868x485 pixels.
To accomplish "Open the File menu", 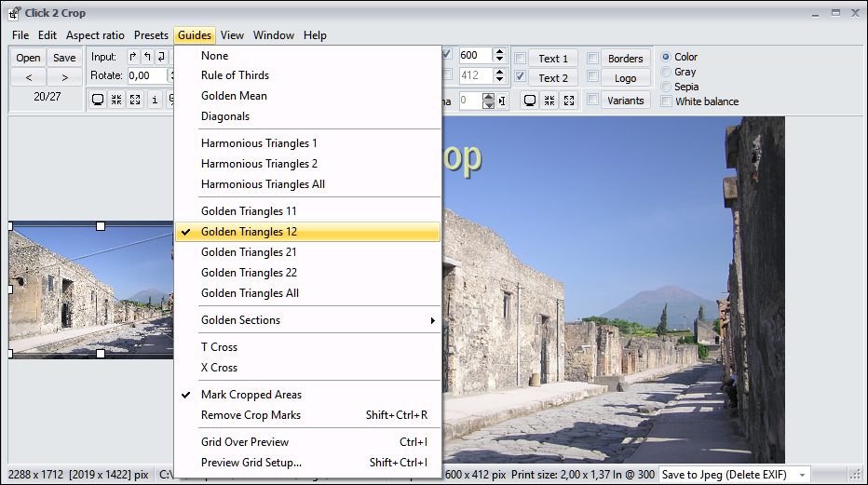I will point(20,35).
